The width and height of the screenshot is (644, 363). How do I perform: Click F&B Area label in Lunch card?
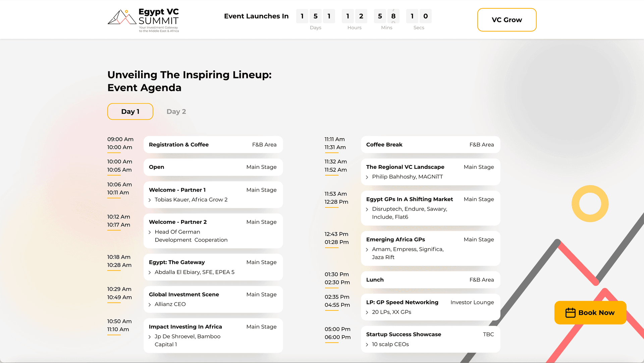[x=482, y=280]
